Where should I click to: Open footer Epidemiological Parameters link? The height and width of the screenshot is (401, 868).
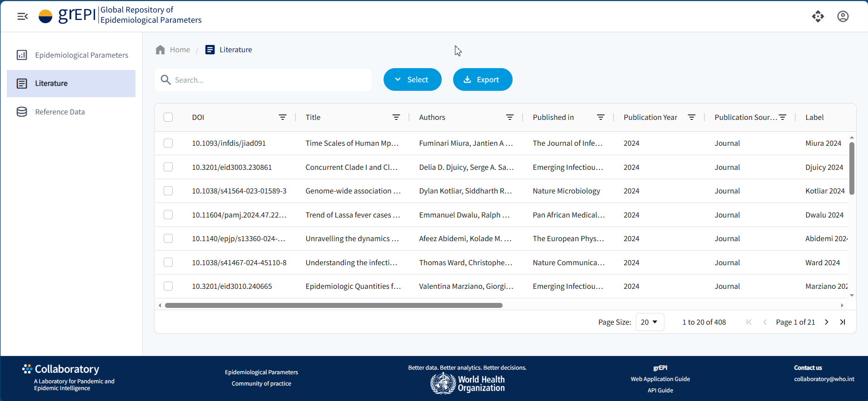pos(261,372)
